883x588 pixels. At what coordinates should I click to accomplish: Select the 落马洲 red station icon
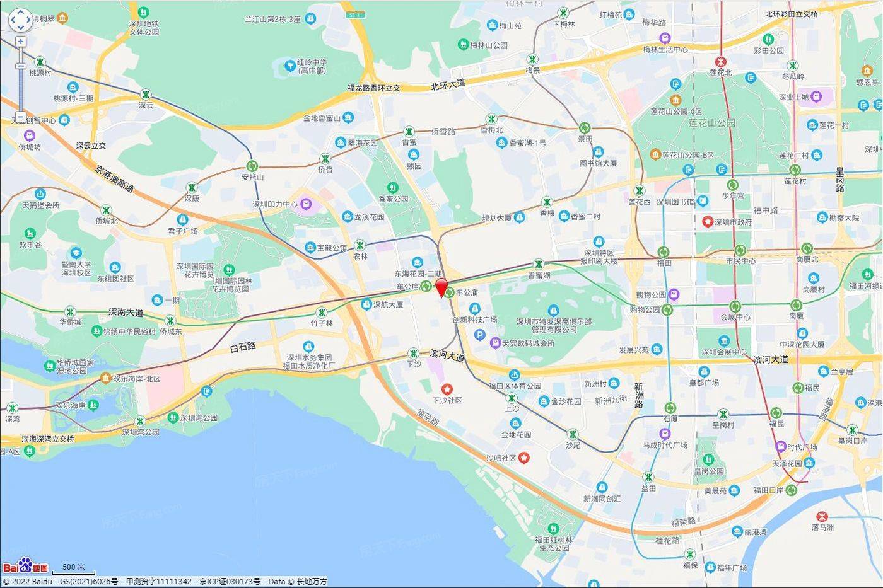click(x=822, y=516)
